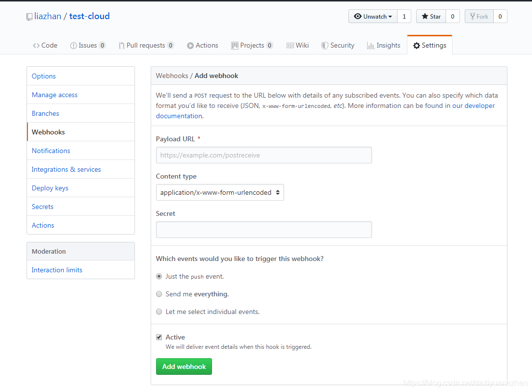
Task: Click the Pull requests branch icon
Action: pos(121,46)
